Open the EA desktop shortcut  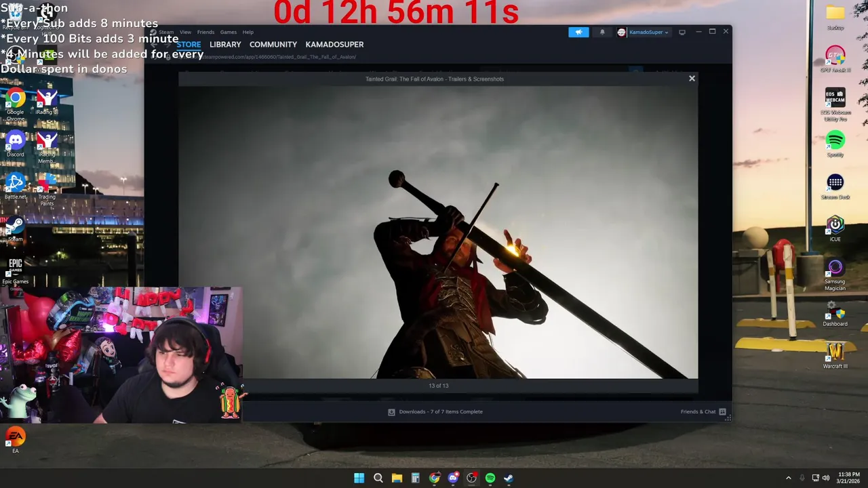click(x=16, y=440)
